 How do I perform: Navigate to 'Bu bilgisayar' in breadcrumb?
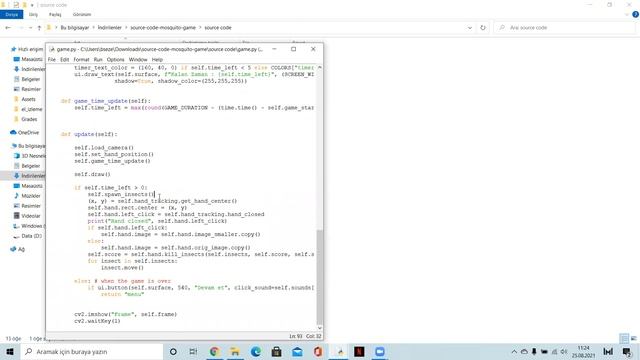[75, 28]
